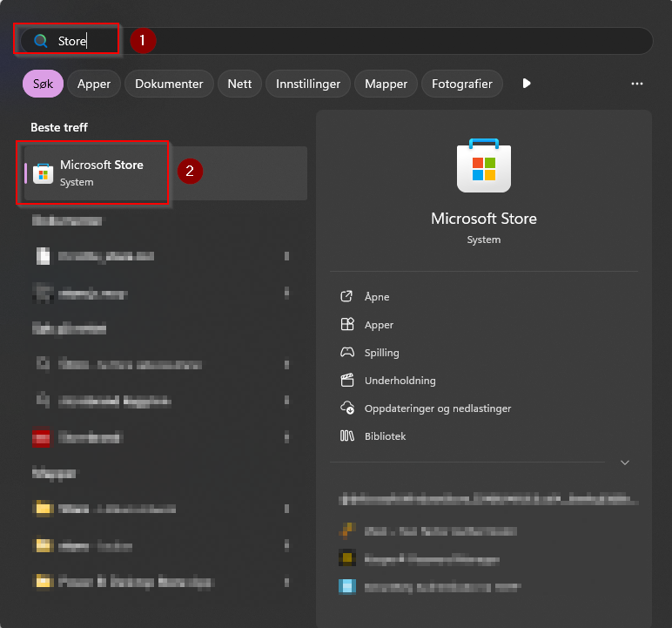This screenshot has height=628, width=672.
Task: Click the Åpne open icon
Action: point(346,296)
